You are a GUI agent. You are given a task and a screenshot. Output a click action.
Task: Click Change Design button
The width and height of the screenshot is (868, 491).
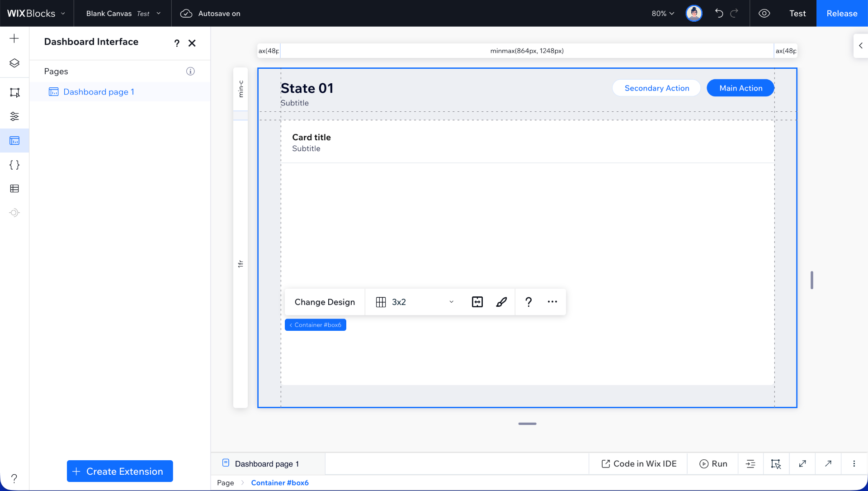pos(325,302)
